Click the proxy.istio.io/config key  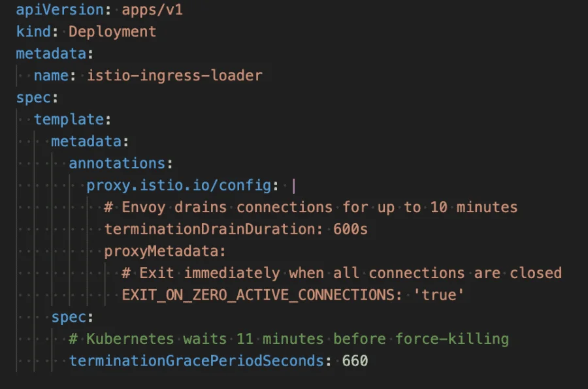click(x=178, y=185)
